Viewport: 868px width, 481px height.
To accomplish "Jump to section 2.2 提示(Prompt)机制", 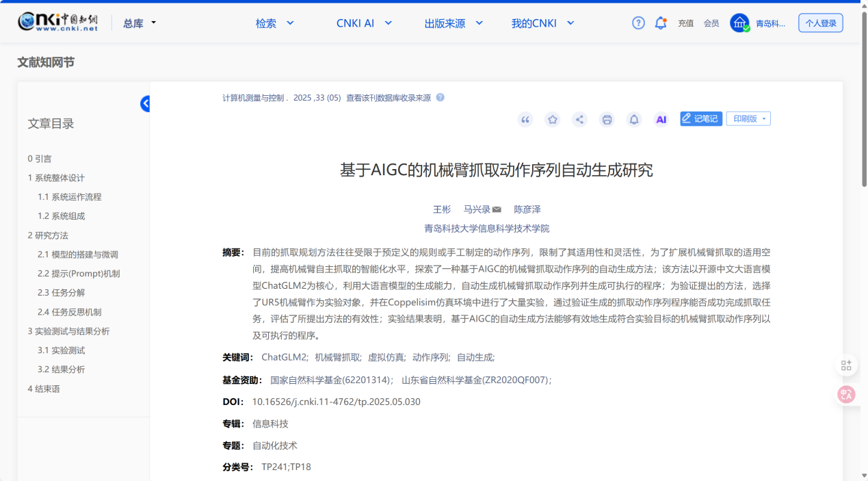I will tap(79, 274).
